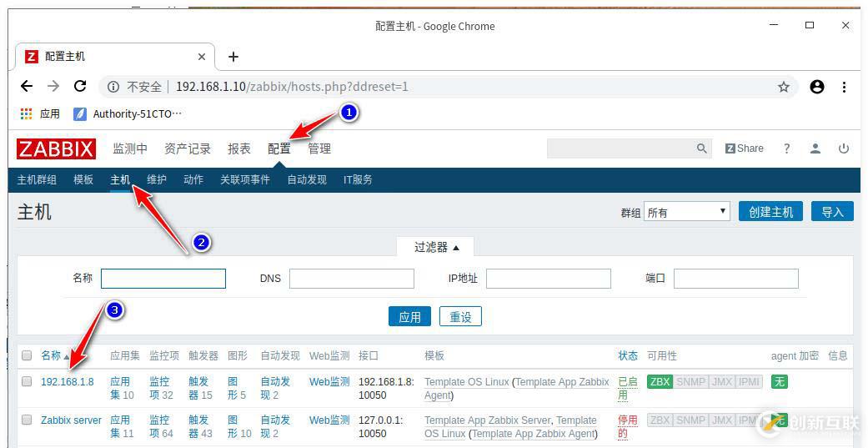Image resolution: width=868 pixels, height=448 pixels.
Task: Open the help question mark icon
Action: tap(786, 148)
